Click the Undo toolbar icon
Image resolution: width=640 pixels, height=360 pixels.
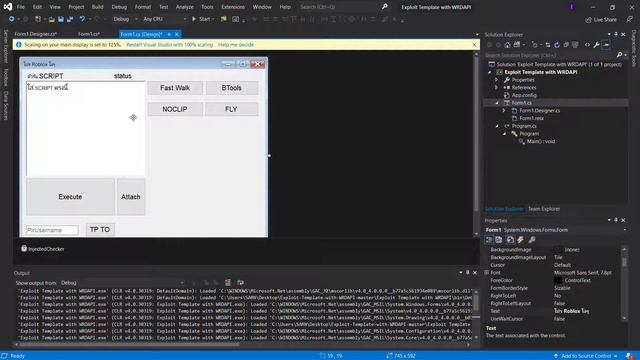pyautogui.click(x=82, y=19)
